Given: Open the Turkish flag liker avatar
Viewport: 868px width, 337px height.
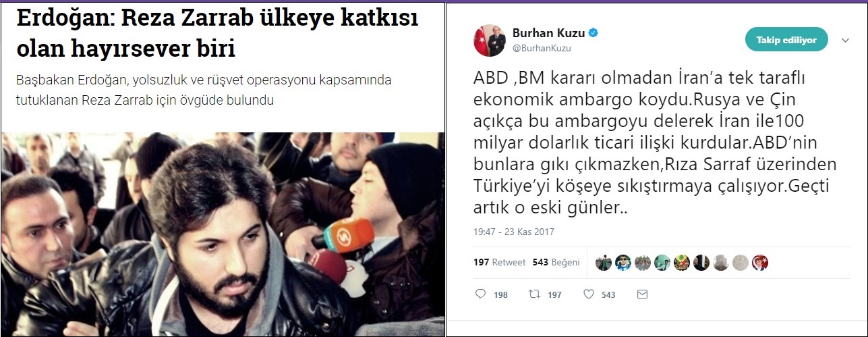Looking at the screenshot, I should point(760,263).
